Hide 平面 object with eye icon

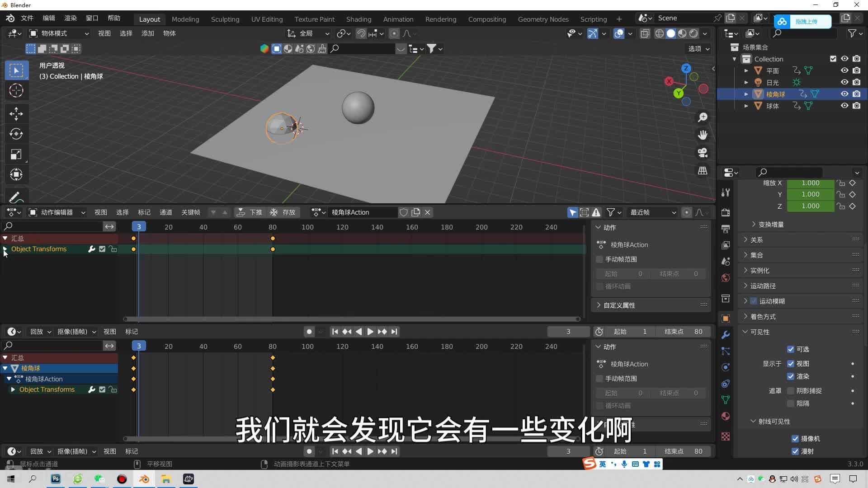[844, 70]
